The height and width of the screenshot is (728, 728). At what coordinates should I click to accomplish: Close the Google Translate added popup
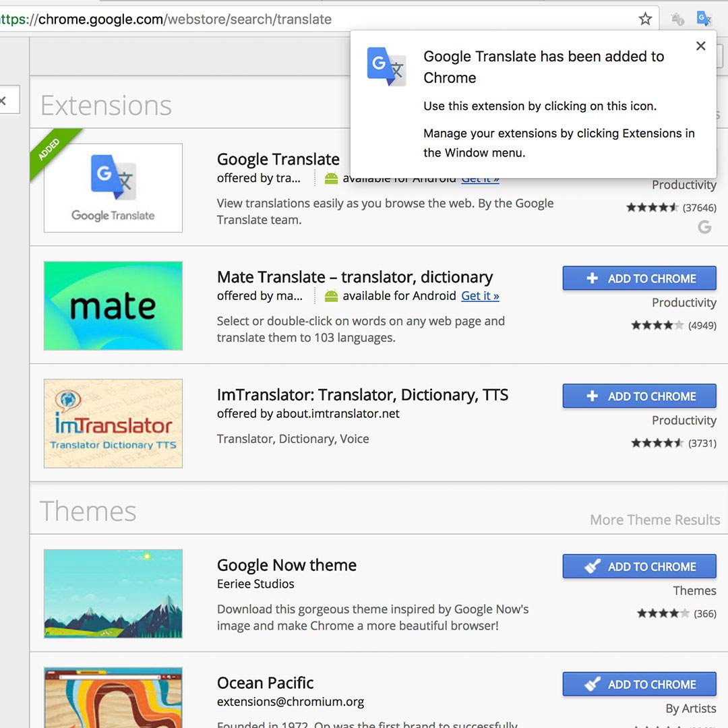[700, 46]
